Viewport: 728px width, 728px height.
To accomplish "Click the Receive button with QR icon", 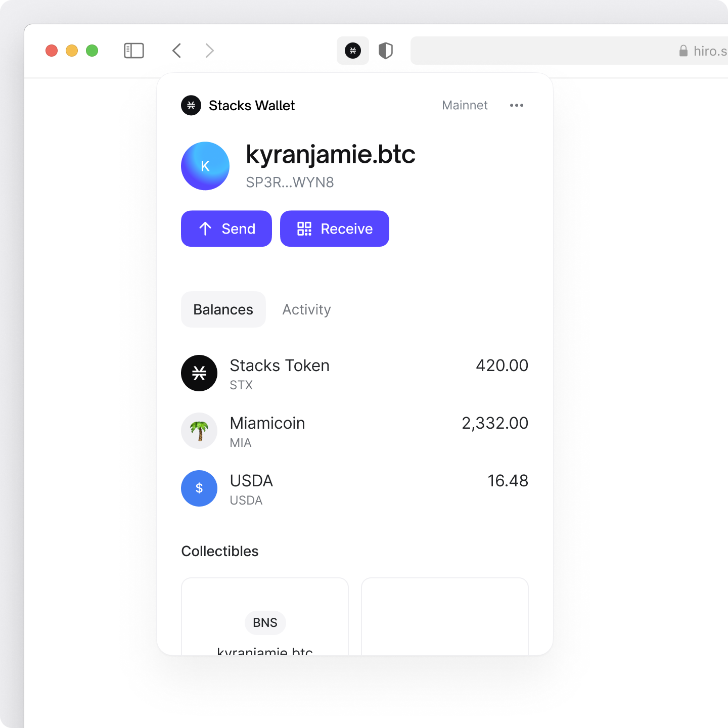I will pos(335,229).
